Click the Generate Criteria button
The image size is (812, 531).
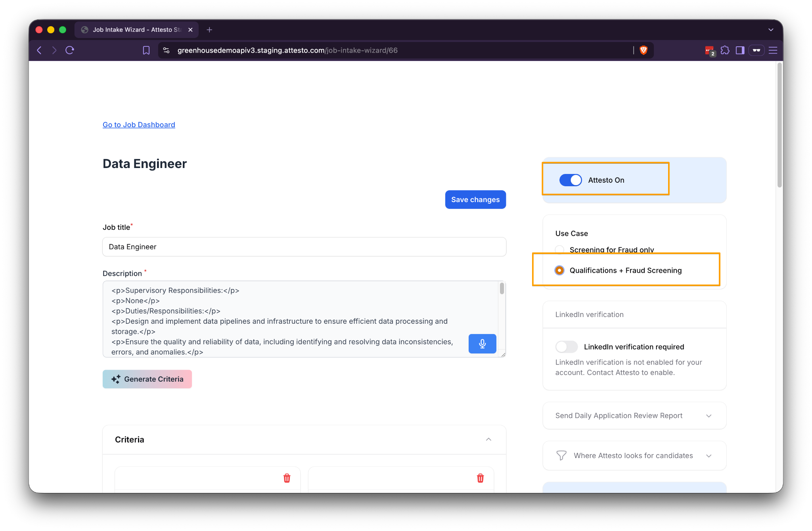[x=147, y=379]
